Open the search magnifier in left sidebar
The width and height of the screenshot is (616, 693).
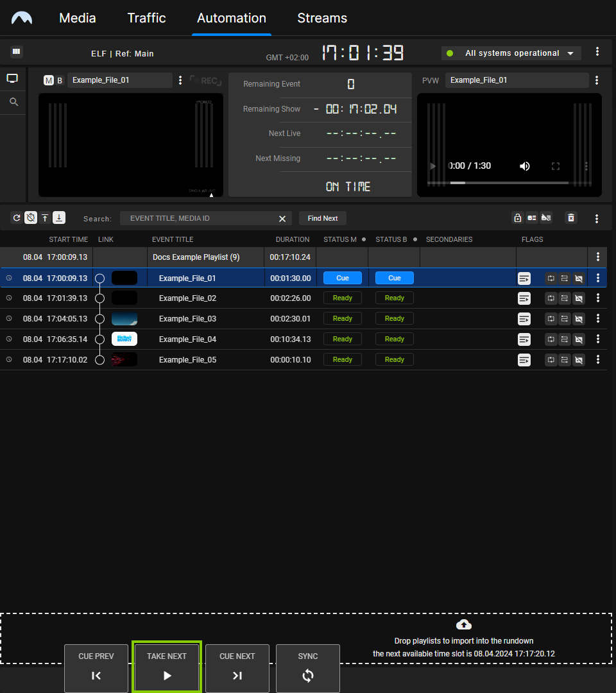[x=13, y=102]
